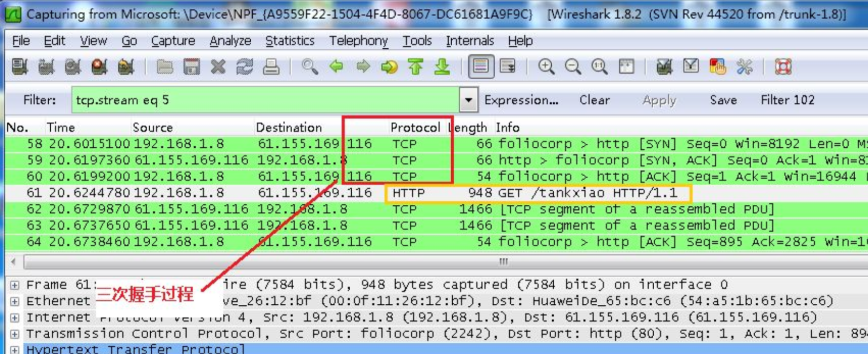Toggle packet list colorization
Screen dimensions: 868x354
[x=481, y=66]
